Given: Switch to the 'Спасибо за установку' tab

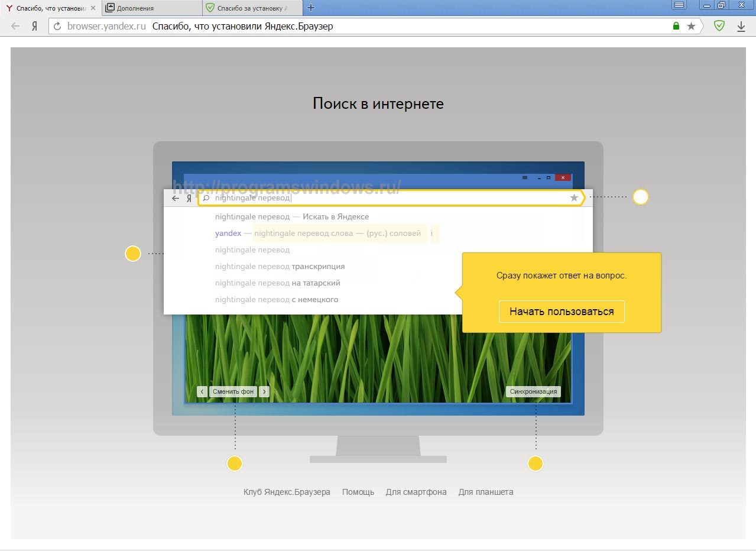Looking at the screenshot, I should pos(252,8).
